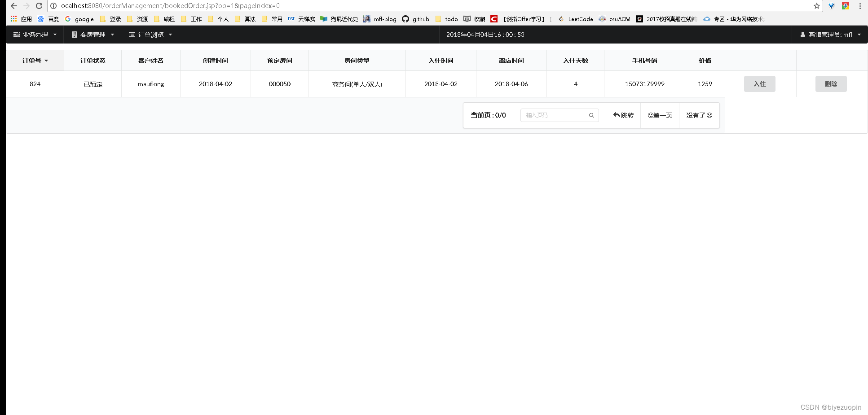Click the colorful extension icon beside the menu

tap(846, 6)
